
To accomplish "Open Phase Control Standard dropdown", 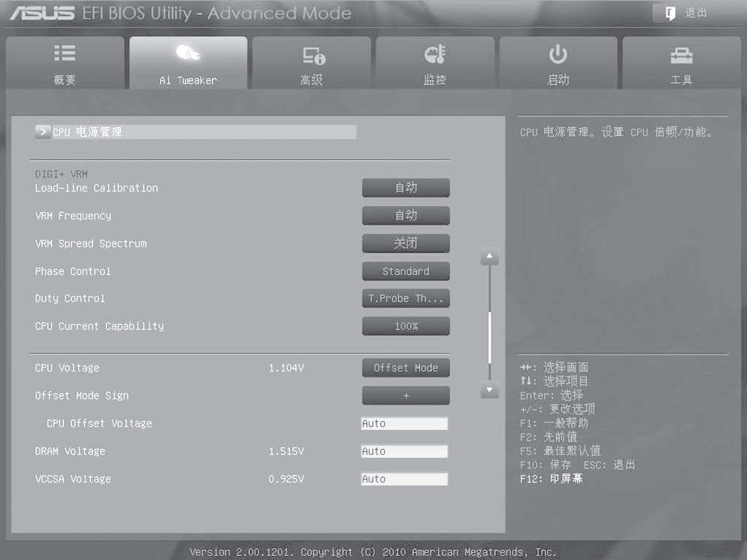I will 406,271.
